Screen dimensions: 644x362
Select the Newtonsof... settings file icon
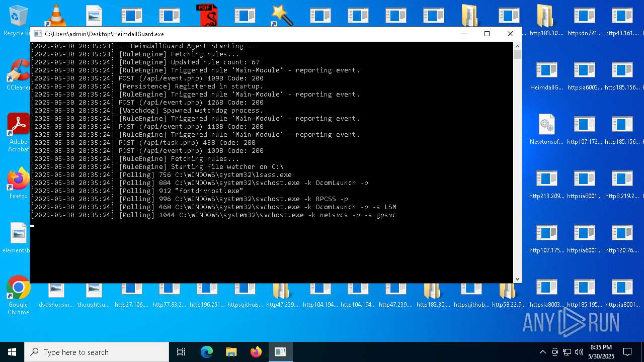click(547, 129)
